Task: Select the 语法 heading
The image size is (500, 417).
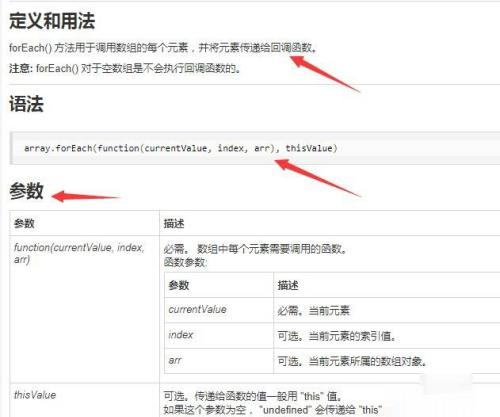Action: coord(26,104)
